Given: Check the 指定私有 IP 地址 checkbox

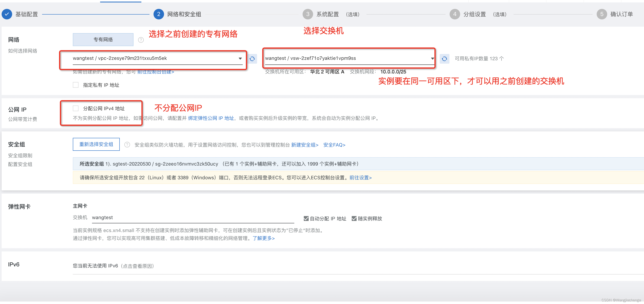Looking at the screenshot, I should [76, 85].
